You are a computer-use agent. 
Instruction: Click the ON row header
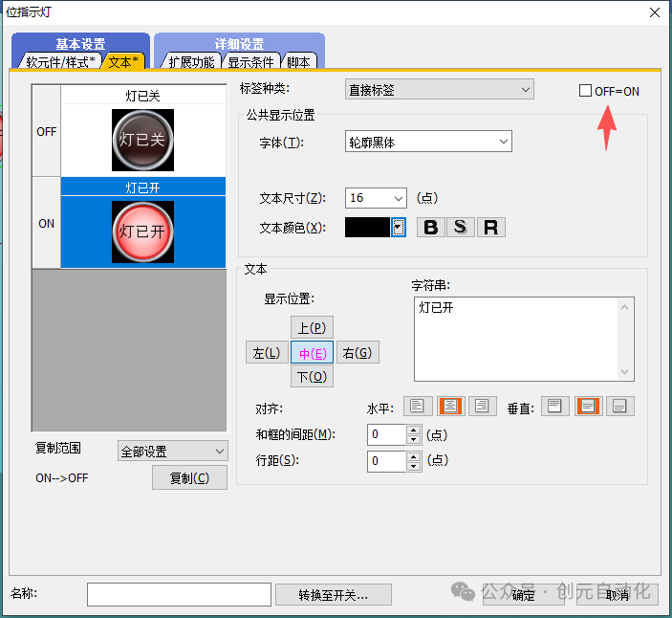pyautogui.click(x=46, y=223)
